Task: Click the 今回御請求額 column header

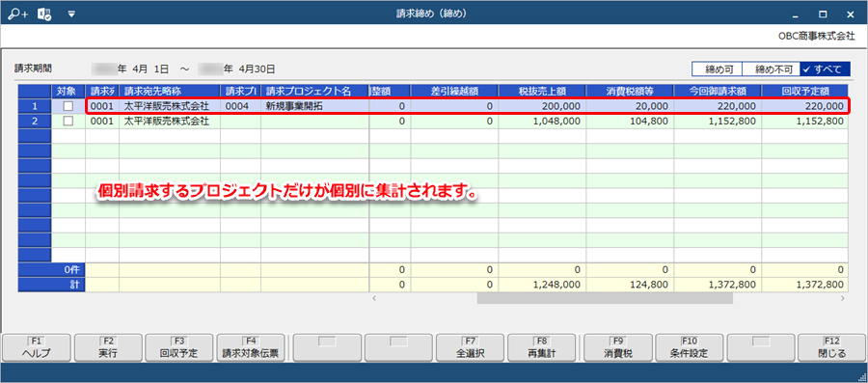Action: click(x=718, y=92)
